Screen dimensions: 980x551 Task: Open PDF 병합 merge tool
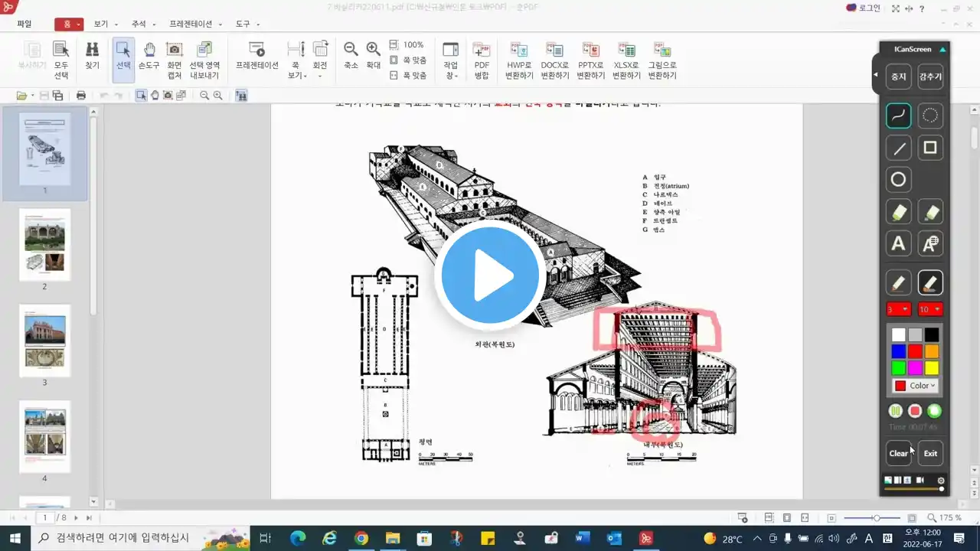click(x=482, y=60)
